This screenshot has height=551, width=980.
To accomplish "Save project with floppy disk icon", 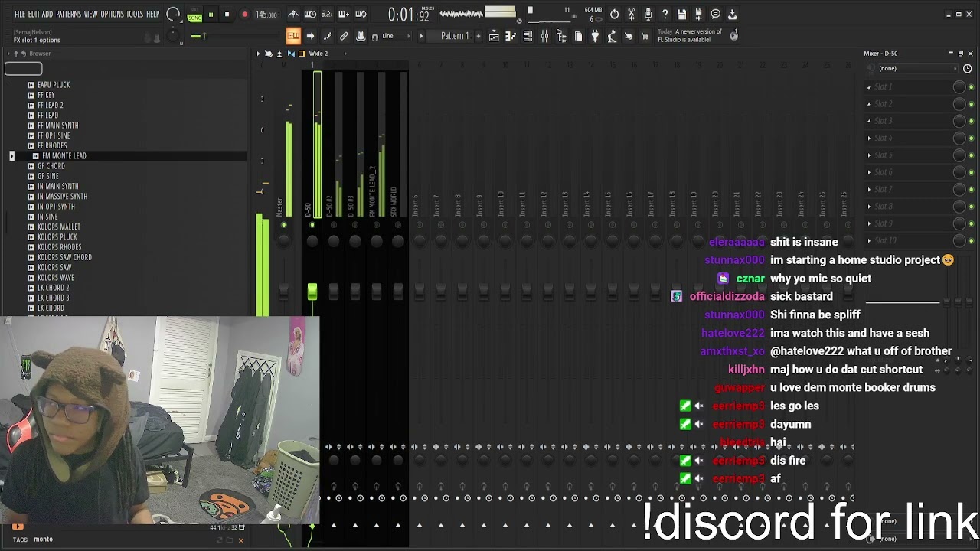I will pyautogui.click(x=681, y=15).
